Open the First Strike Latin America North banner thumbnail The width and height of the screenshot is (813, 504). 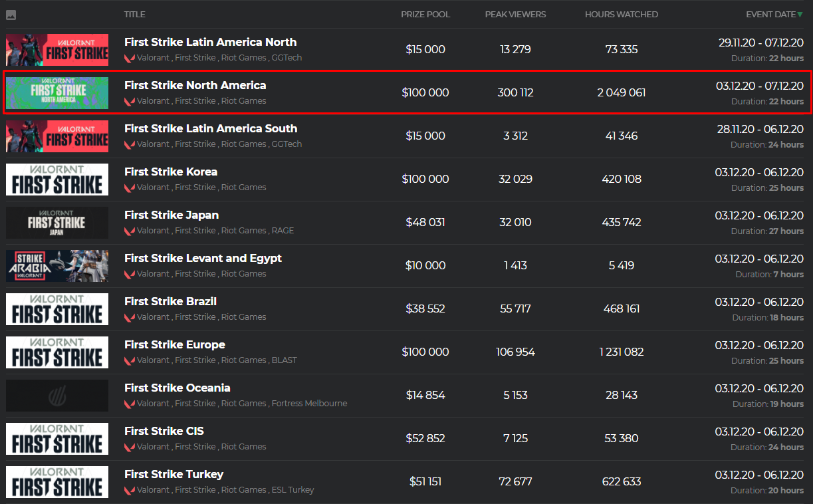pyautogui.click(x=57, y=50)
